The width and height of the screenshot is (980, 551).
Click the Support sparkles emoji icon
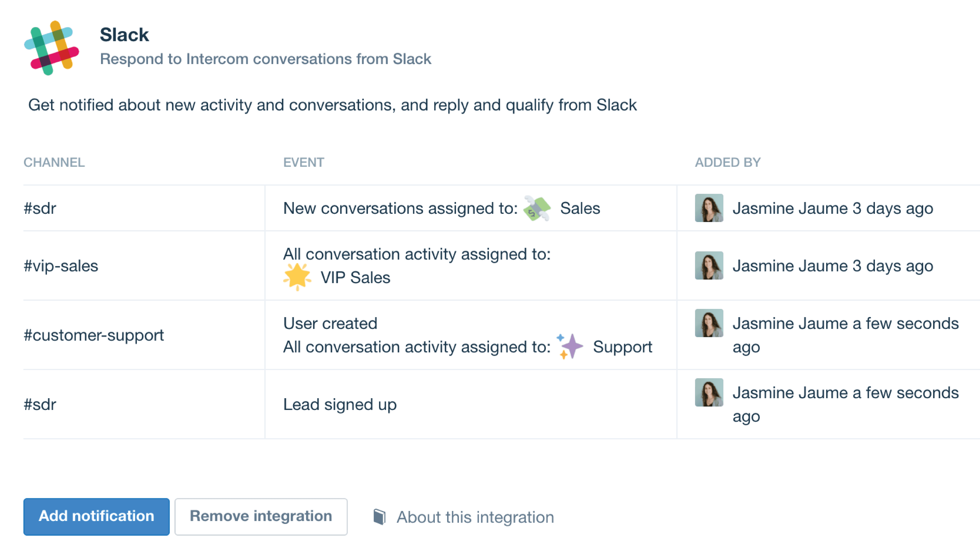click(x=570, y=346)
